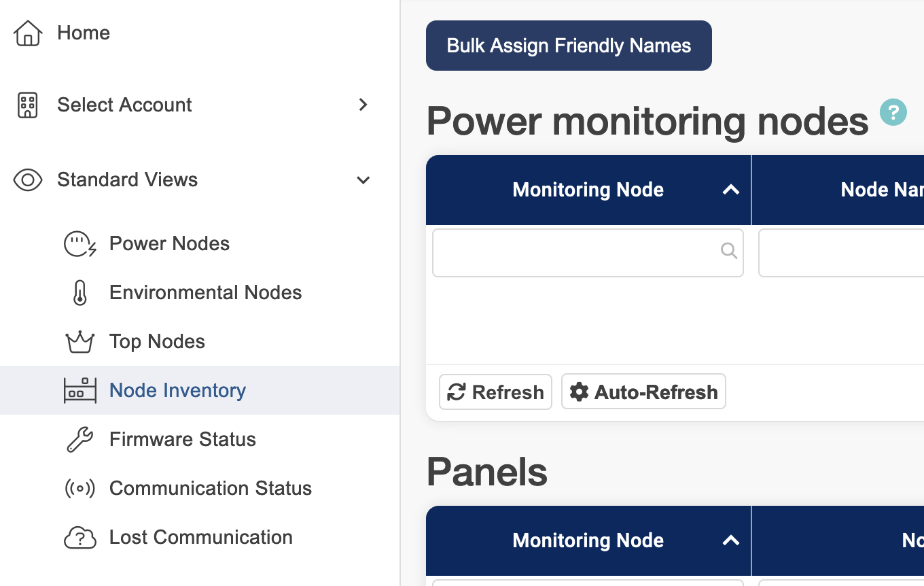Click the Firmware Status wrench icon
The width and height of the screenshot is (924, 586).
pos(79,440)
